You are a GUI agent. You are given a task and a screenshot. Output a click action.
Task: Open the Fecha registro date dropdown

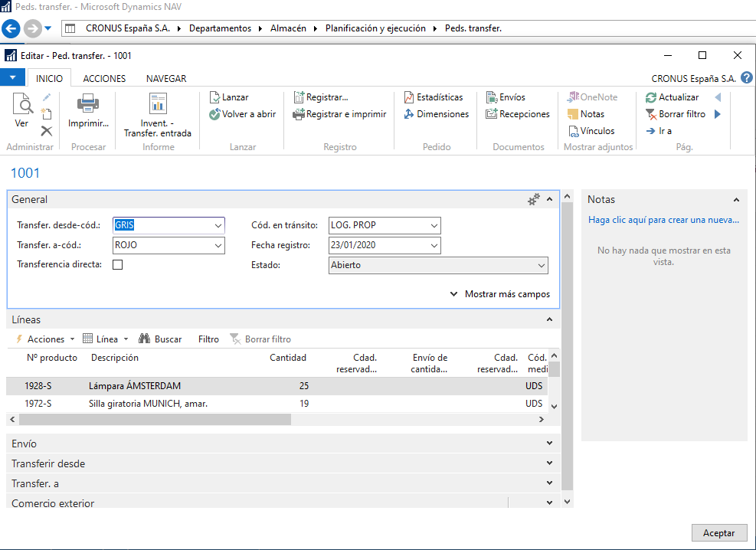434,245
